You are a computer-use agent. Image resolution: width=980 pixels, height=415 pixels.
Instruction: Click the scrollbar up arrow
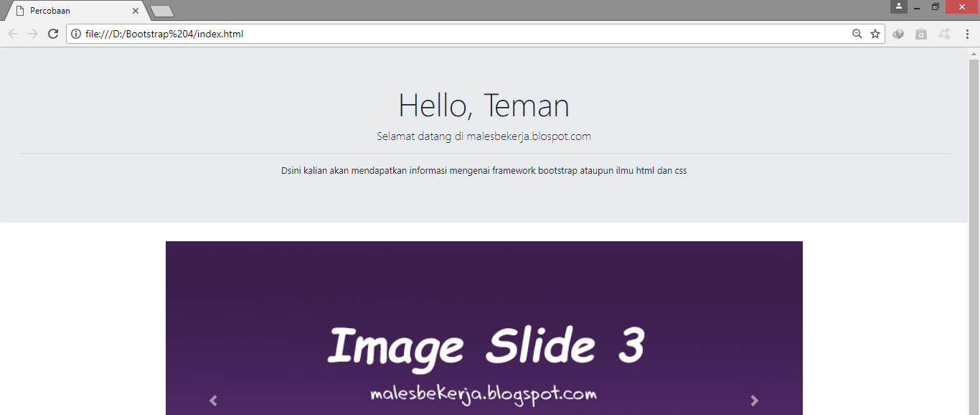[974, 54]
